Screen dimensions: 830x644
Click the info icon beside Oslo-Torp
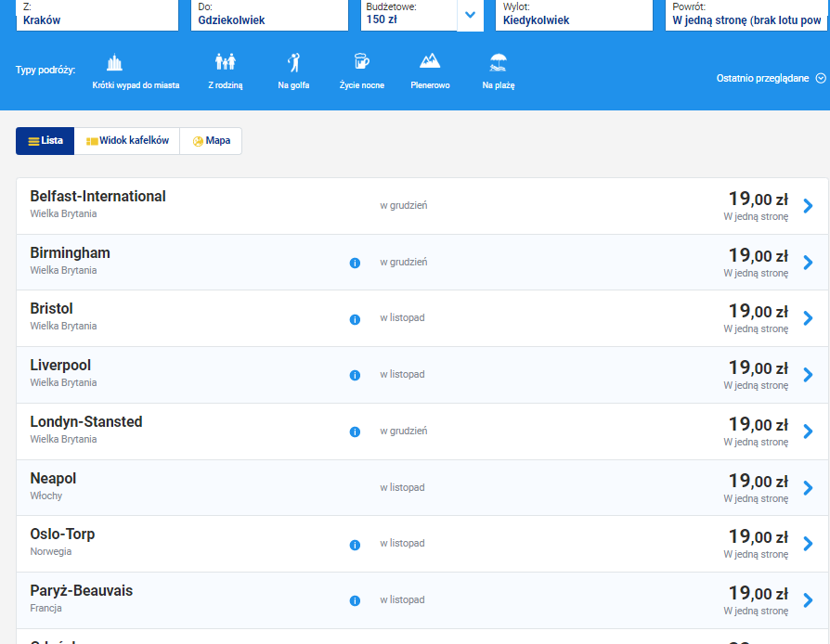tap(356, 545)
